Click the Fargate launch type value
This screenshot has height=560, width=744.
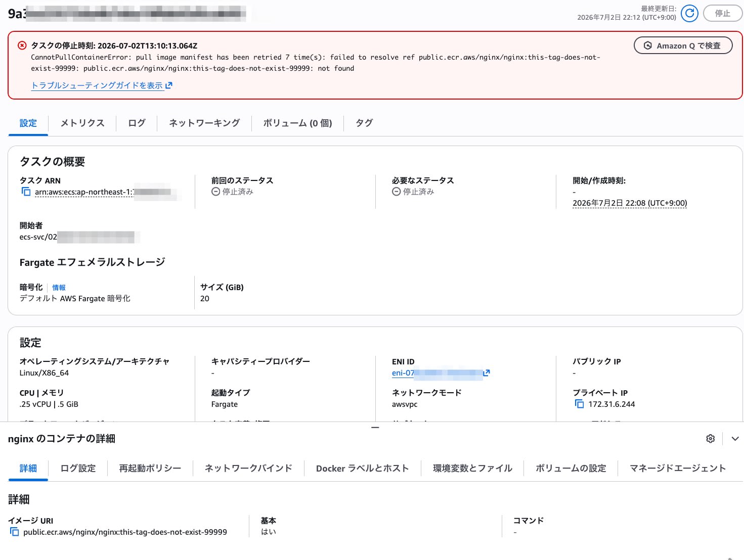click(x=225, y=404)
